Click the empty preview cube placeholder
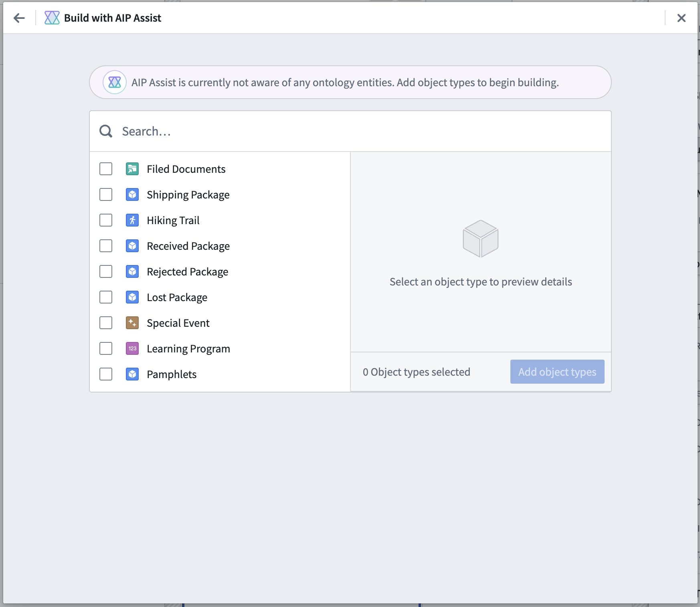Screen dimensions: 700x607 480,239
